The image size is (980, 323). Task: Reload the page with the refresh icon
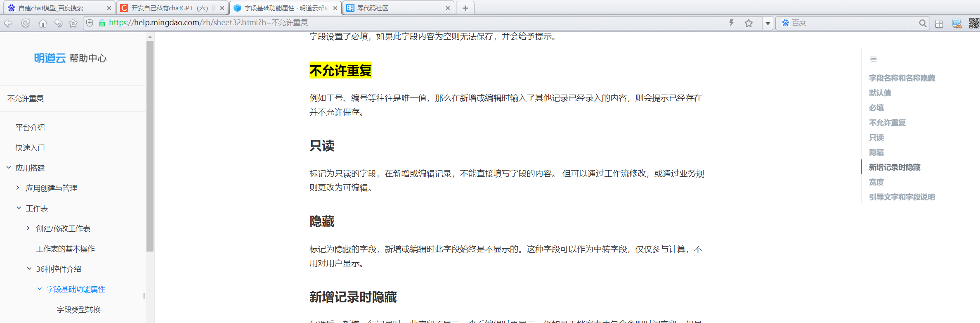[x=26, y=23]
